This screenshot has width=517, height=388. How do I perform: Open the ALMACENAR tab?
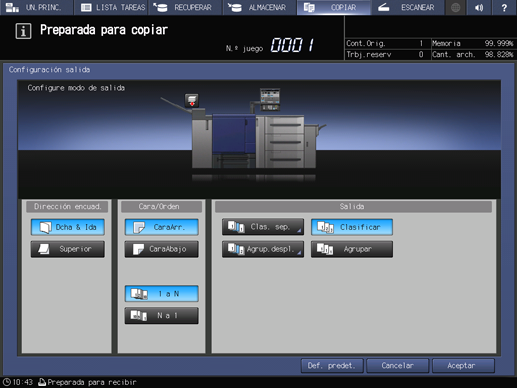point(259,7)
